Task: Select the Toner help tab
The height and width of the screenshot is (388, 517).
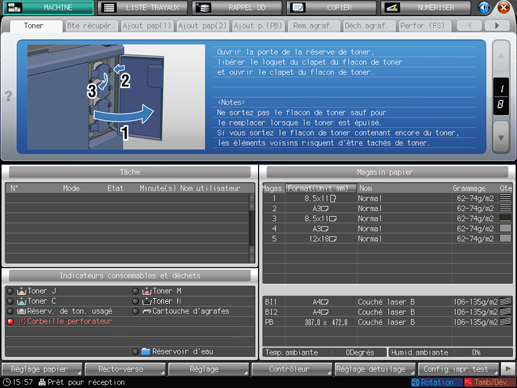Action: pos(36,26)
